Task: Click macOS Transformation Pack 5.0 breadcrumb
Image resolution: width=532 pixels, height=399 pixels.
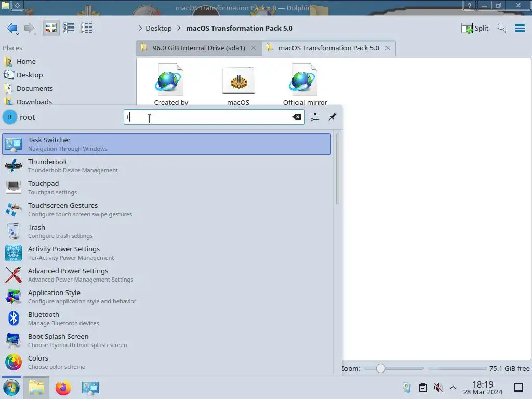Action: coord(239,28)
